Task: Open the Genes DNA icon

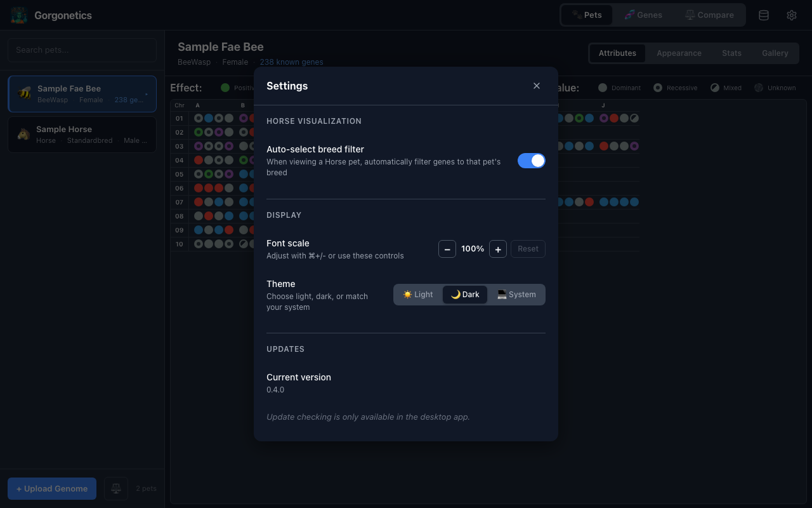Action: (x=630, y=14)
